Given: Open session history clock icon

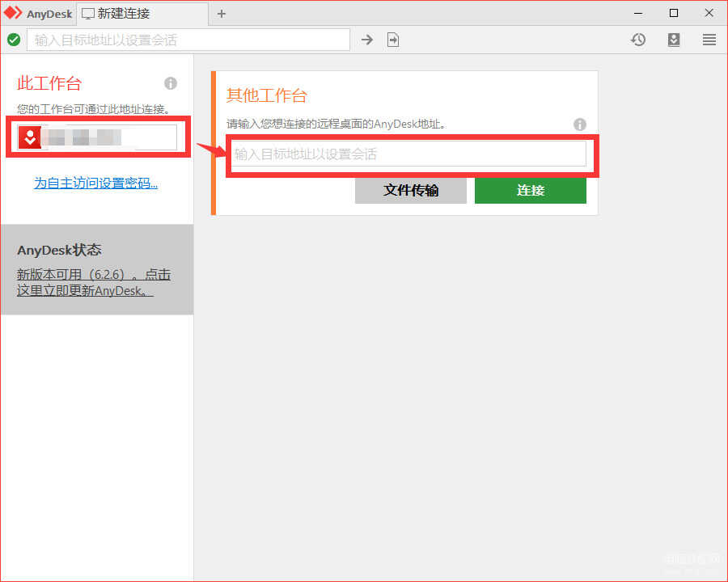Looking at the screenshot, I should coord(638,40).
